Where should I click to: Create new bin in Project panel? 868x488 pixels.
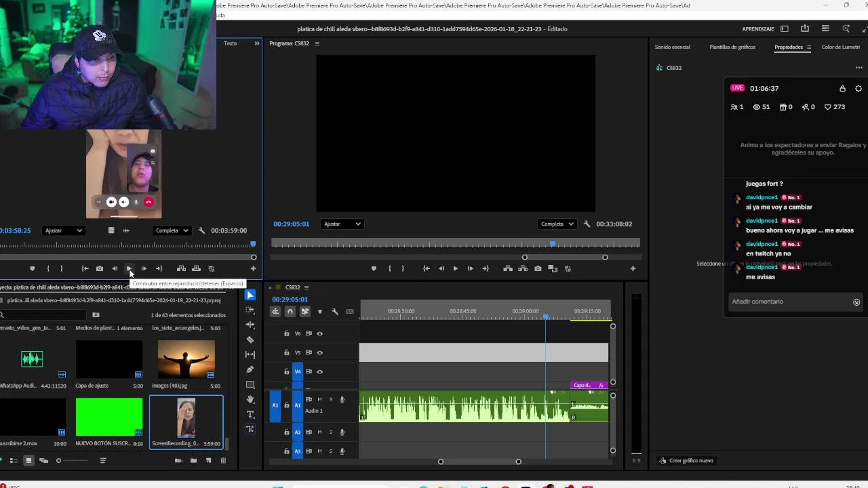tap(193, 460)
